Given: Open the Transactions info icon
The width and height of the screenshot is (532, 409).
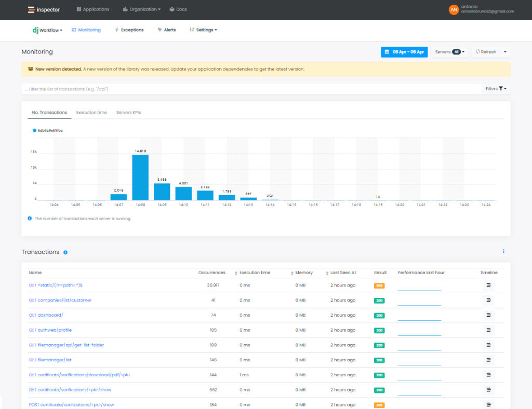Looking at the screenshot, I should 65,252.
